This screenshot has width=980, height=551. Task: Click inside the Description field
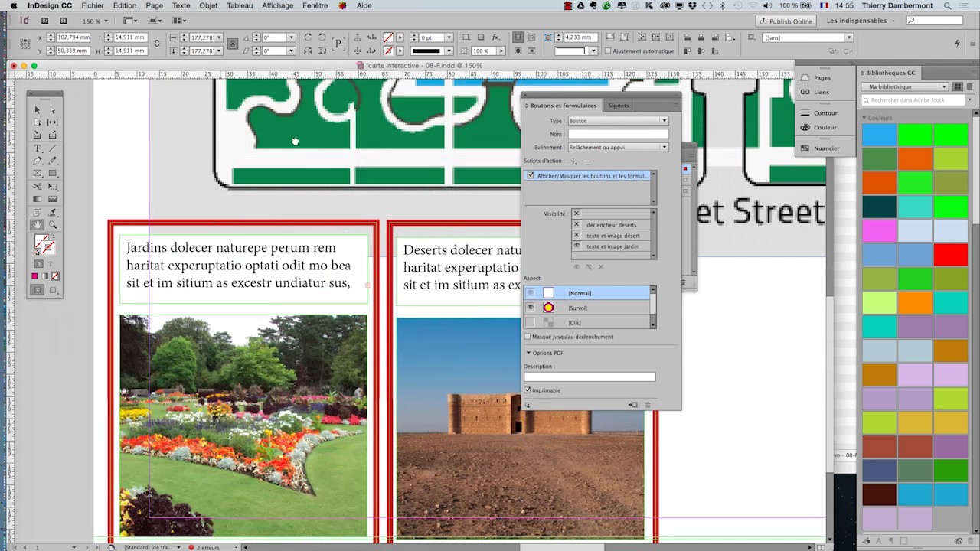590,376
